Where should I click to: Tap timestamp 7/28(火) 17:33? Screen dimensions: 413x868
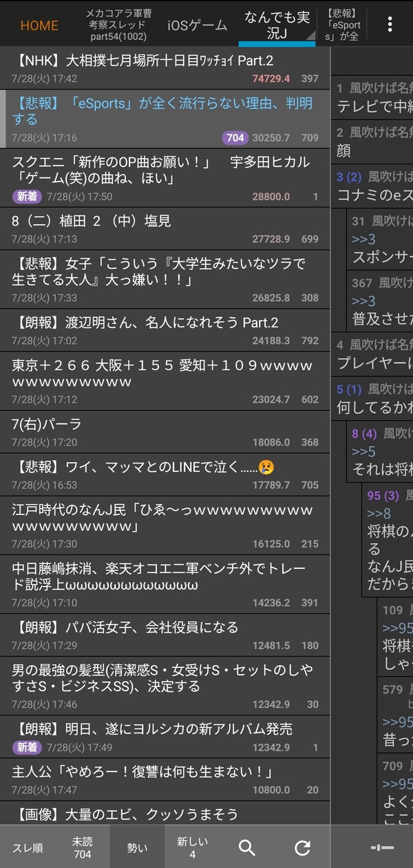tap(44, 298)
